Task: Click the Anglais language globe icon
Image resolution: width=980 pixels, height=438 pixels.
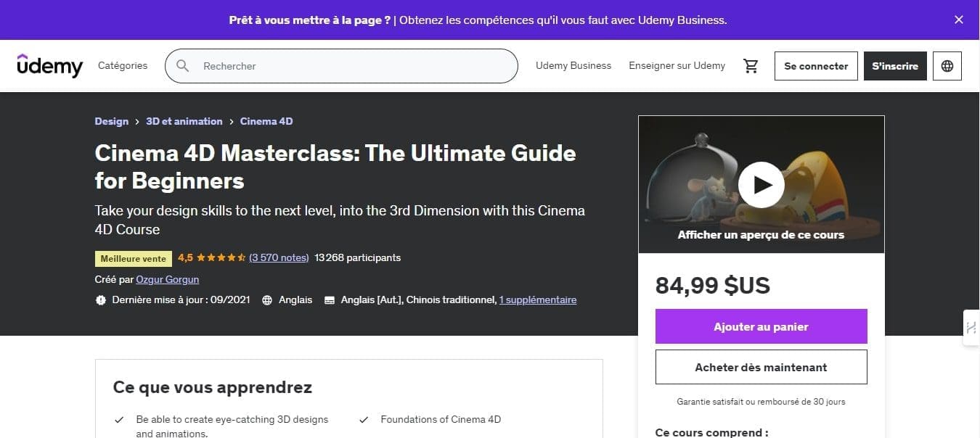Action: click(x=267, y=299)
